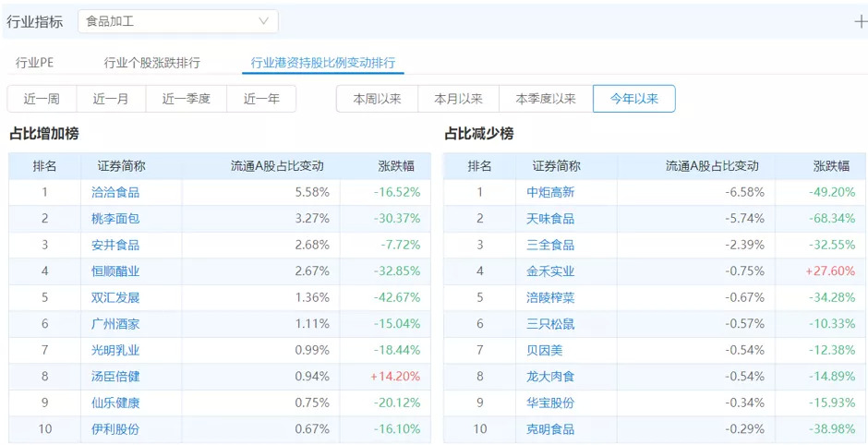Choose the 本周以来 period button
The height and width of the screenshot is (445, 868).
pos(377,99)
